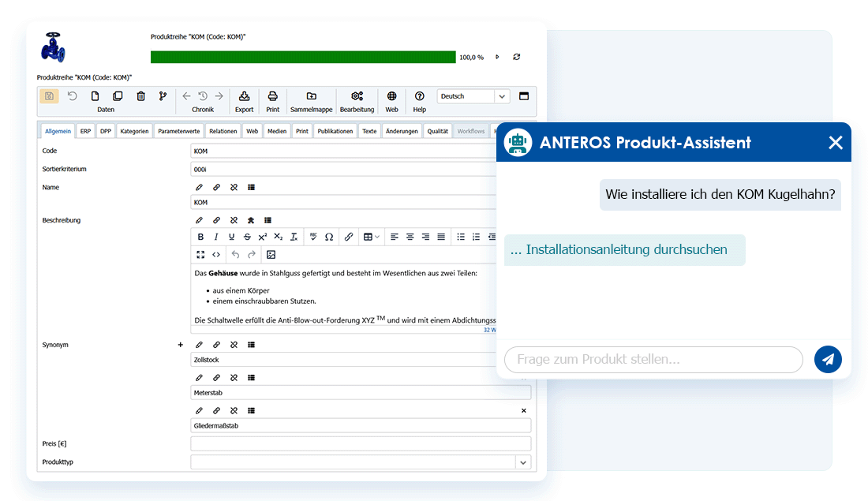Click the green 100% progress bar
The image size is (868, 501).
[303, 57]
